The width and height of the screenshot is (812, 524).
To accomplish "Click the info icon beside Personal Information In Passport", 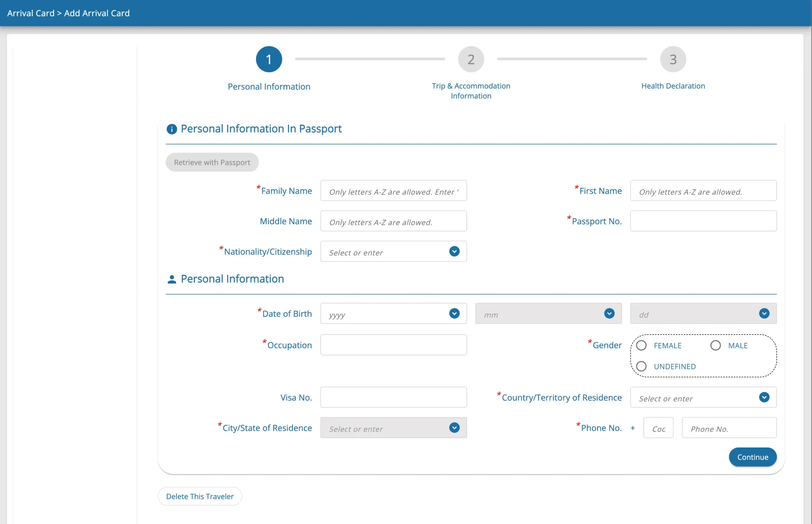I will 171,129.
